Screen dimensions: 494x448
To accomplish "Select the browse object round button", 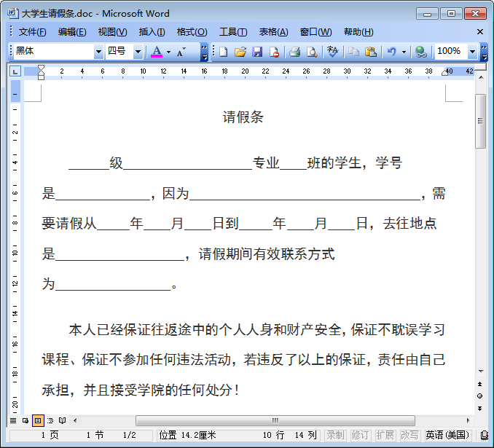I will (x=480, y=396).
